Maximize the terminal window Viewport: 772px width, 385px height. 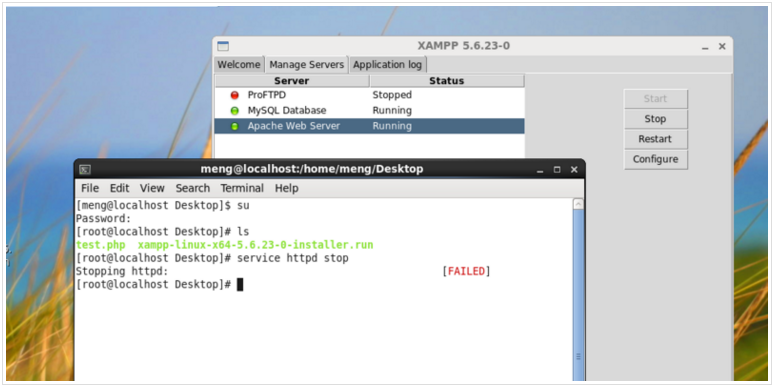557,170
